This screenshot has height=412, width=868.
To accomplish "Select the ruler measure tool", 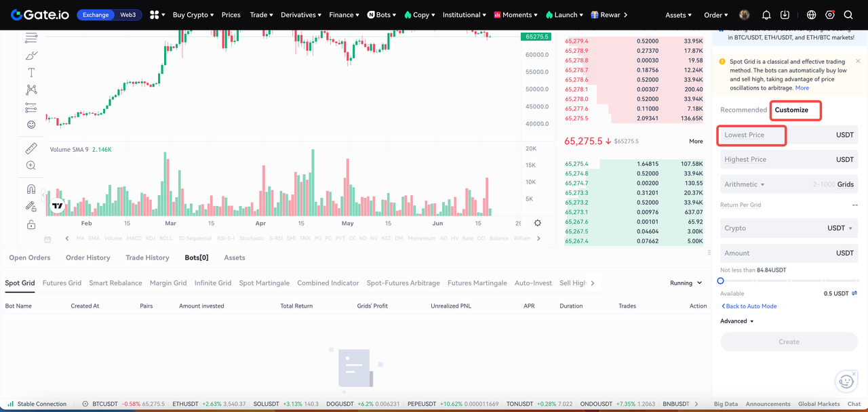I will (x=31, y=148).
